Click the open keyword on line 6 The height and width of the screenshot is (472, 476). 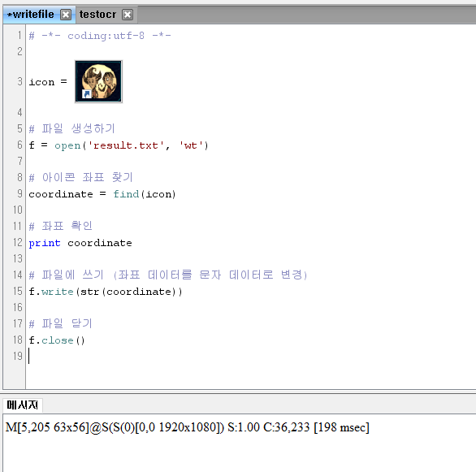(x=67, y=145)
